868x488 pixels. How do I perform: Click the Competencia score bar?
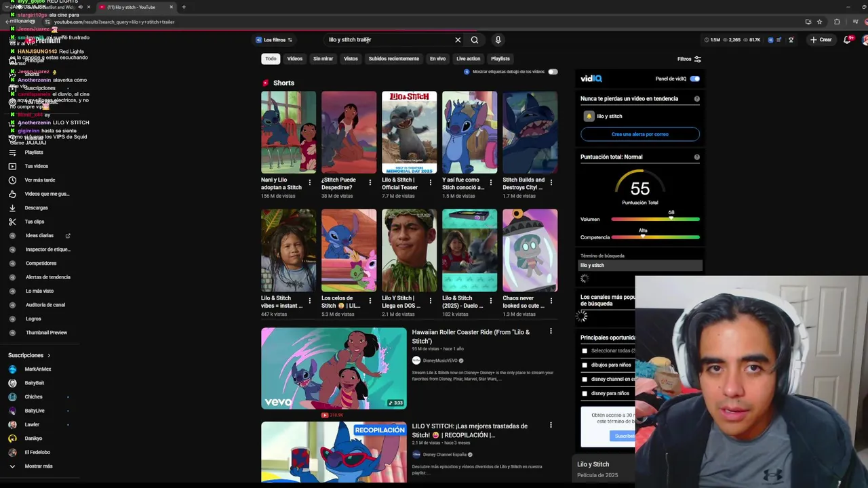(x=655, y=237)
